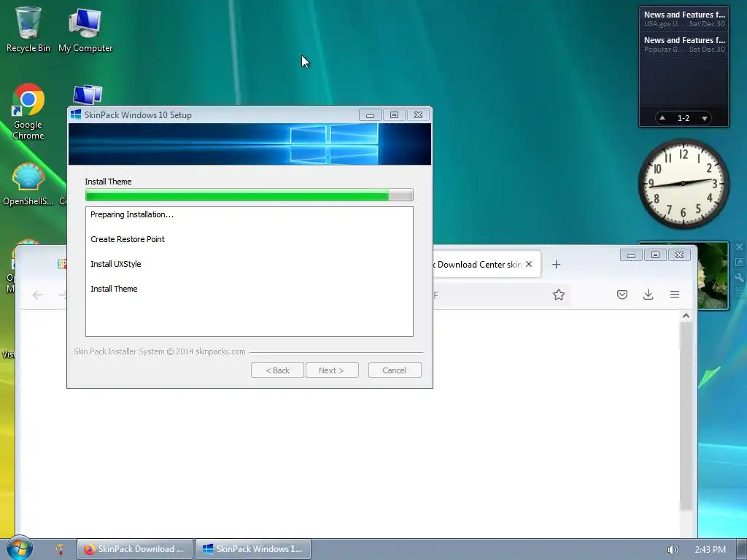Minimize the SkinPack Setup window
747x560 pixels.
370,114
